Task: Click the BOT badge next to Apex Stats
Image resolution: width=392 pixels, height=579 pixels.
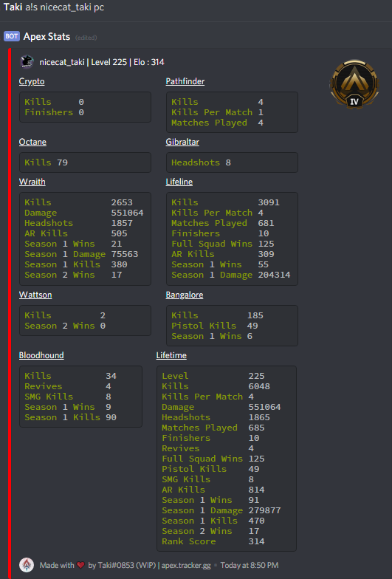Action: coord(12,36)
